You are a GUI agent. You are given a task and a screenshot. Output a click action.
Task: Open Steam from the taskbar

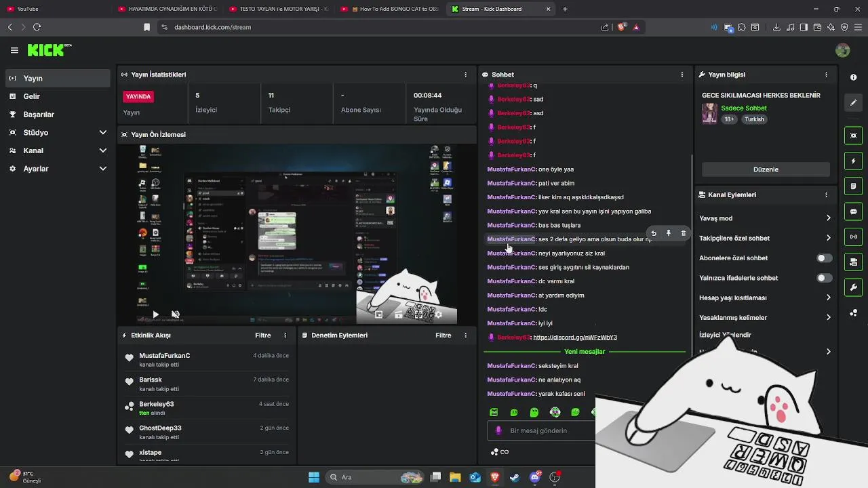click(515, 477)
